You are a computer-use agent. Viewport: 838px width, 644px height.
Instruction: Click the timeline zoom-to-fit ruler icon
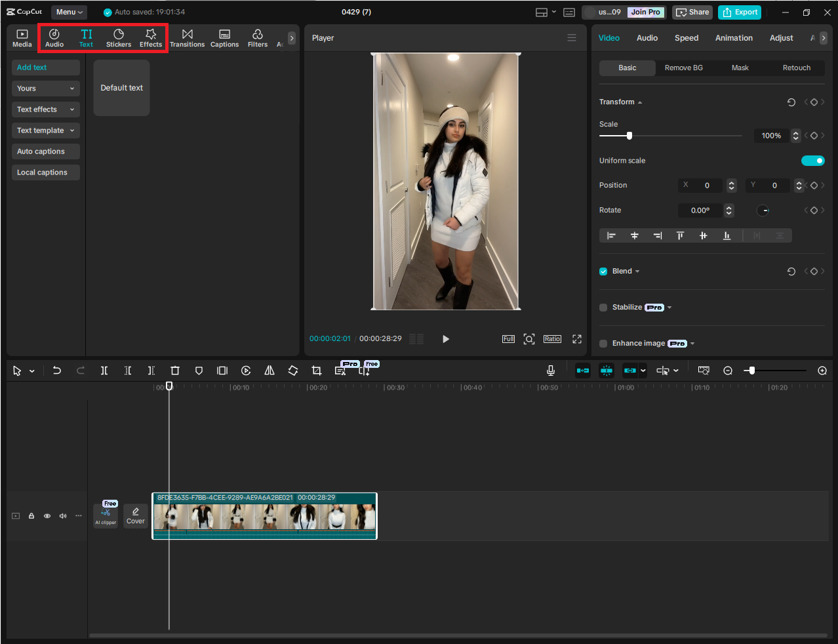[704, 371]
